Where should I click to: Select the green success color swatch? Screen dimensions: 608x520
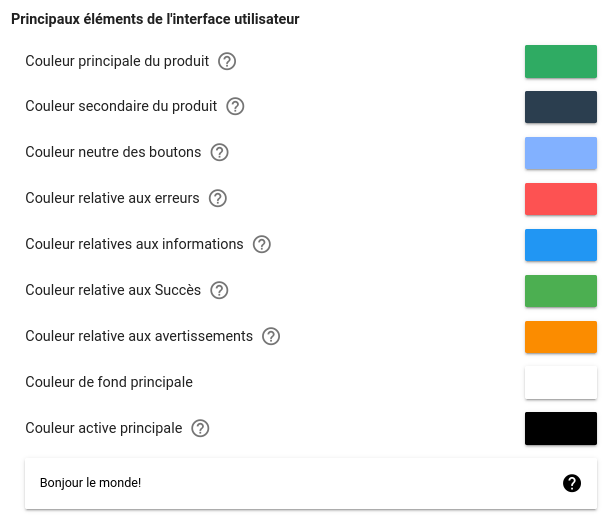[x=561, y=291]
